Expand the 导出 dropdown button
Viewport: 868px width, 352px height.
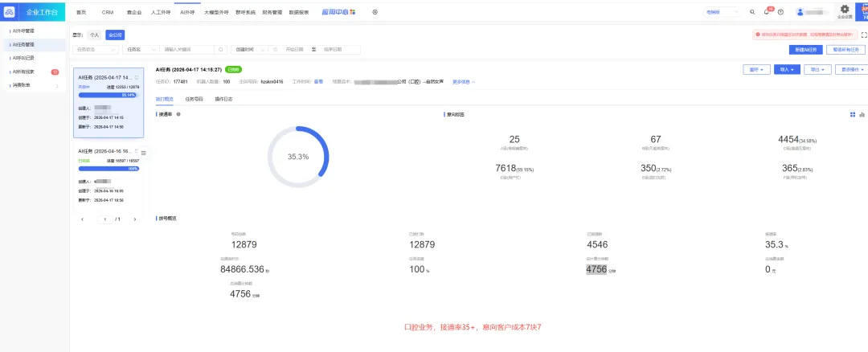point(817,70)
